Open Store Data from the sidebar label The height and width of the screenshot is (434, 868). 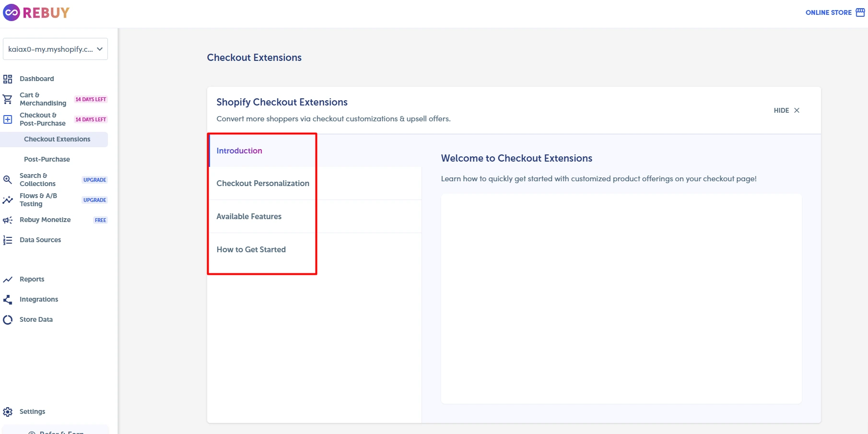36,319
